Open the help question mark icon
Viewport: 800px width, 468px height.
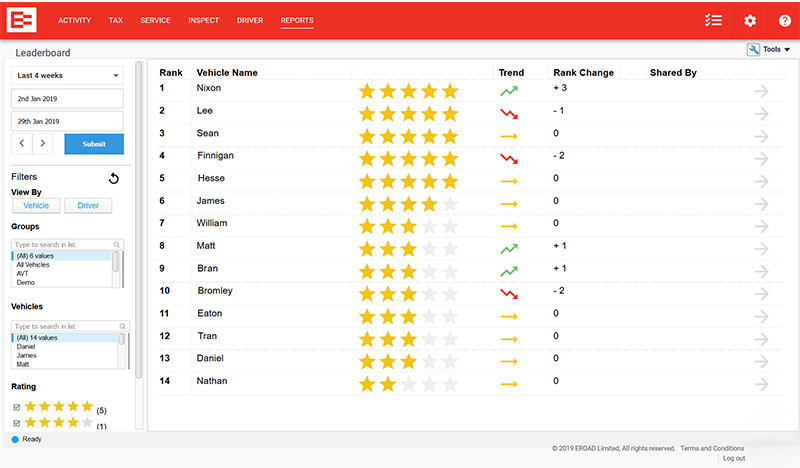click(x=784, y=20)
